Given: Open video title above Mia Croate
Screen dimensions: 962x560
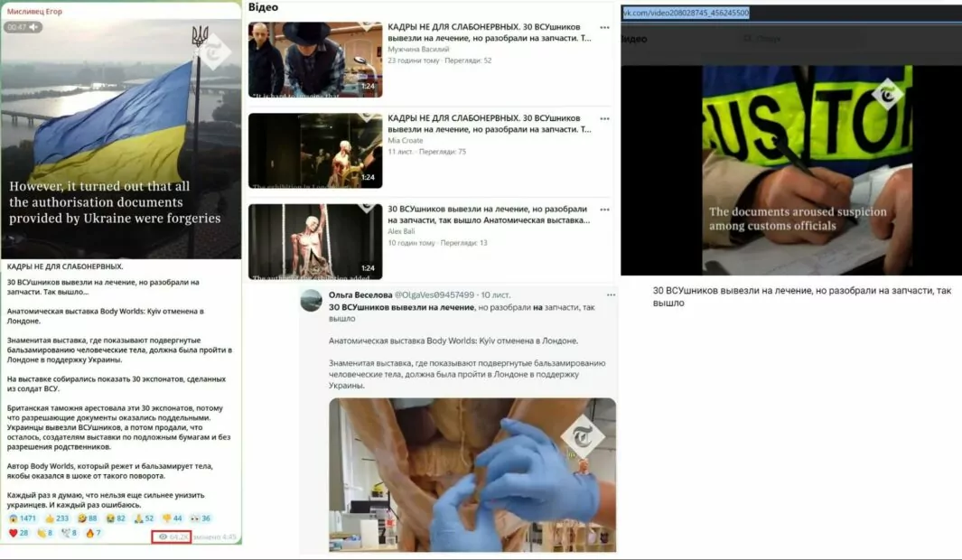Looking at the screenshot, I should pos(490,123).
